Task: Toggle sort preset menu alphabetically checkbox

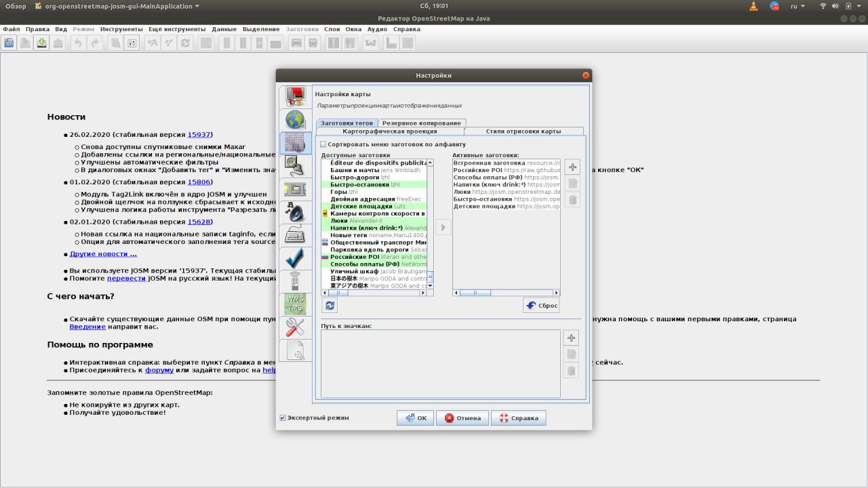Action: (x=323, y=144)
